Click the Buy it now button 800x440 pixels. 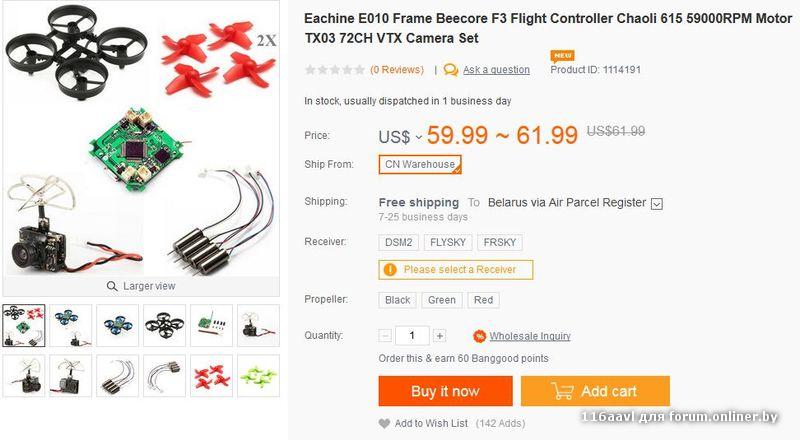(445, 391)
